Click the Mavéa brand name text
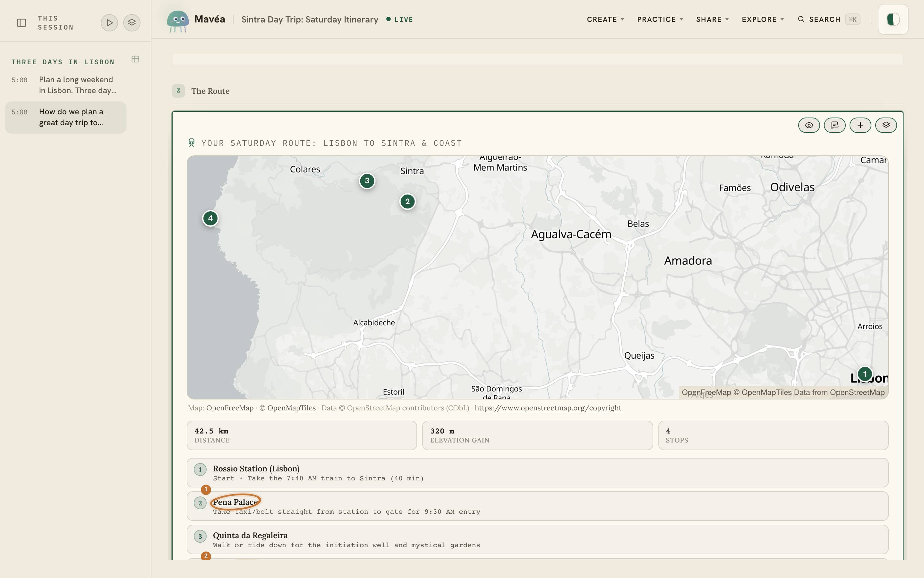924x578 pixels. tap(210, 19)
